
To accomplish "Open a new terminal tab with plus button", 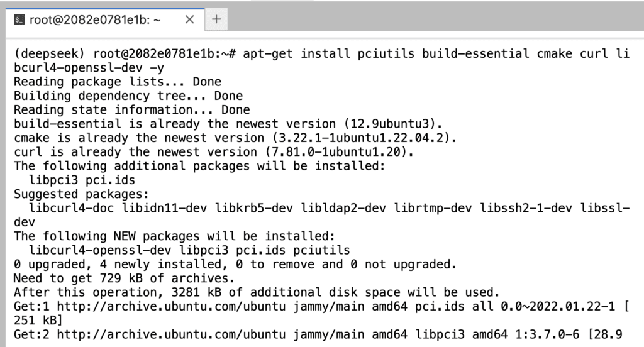I will tap(216, 19).
